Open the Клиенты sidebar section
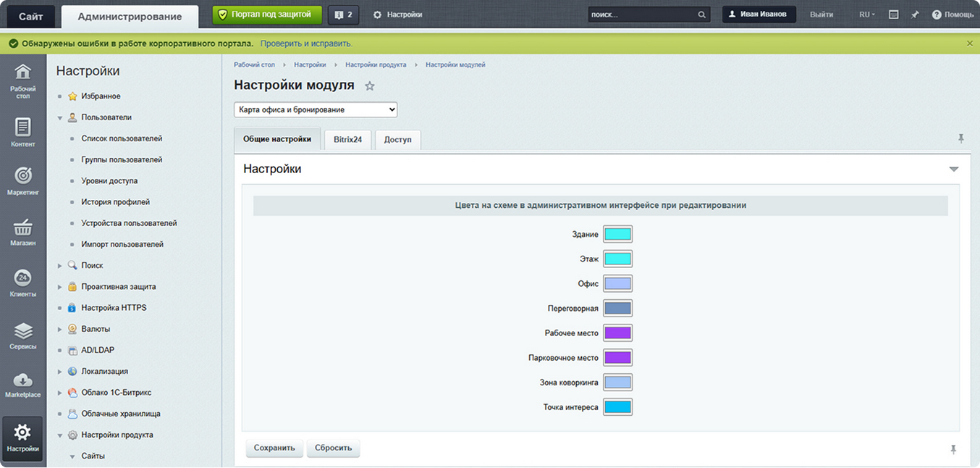The height and width of the screenshot is (468, 980). pyautogui.click(x=23, y=283)
